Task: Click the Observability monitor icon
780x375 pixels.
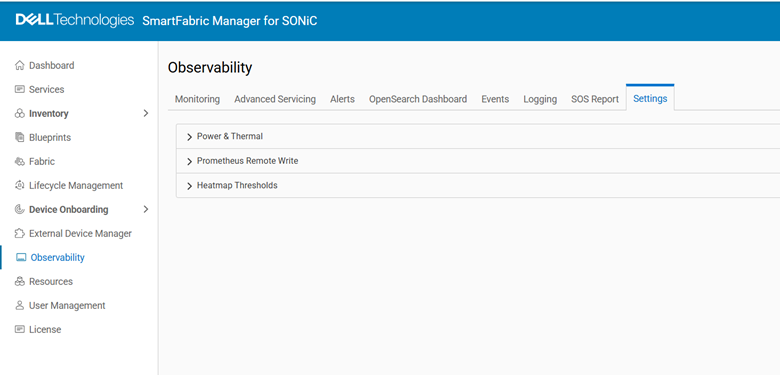Action: pyautogui.click(x=21, y=258)
